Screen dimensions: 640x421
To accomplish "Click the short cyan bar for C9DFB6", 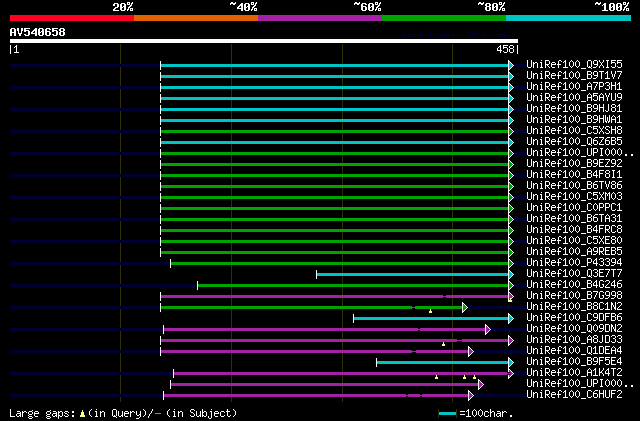I will (431, 319).
